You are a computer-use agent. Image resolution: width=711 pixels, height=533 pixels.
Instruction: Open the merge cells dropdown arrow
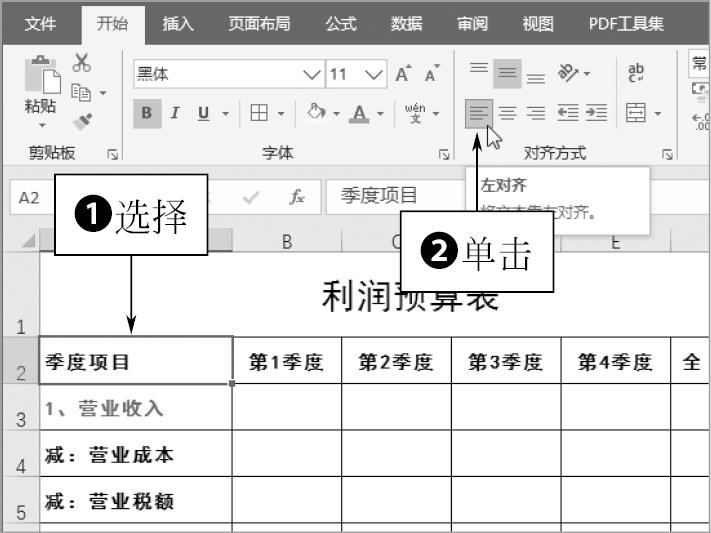point(657,113)
